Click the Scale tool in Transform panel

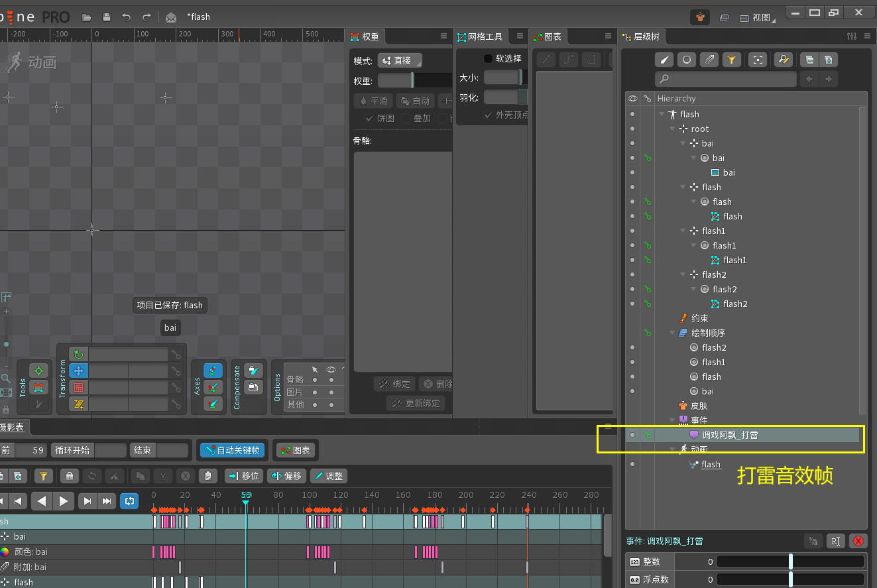(x=79, y=388)
